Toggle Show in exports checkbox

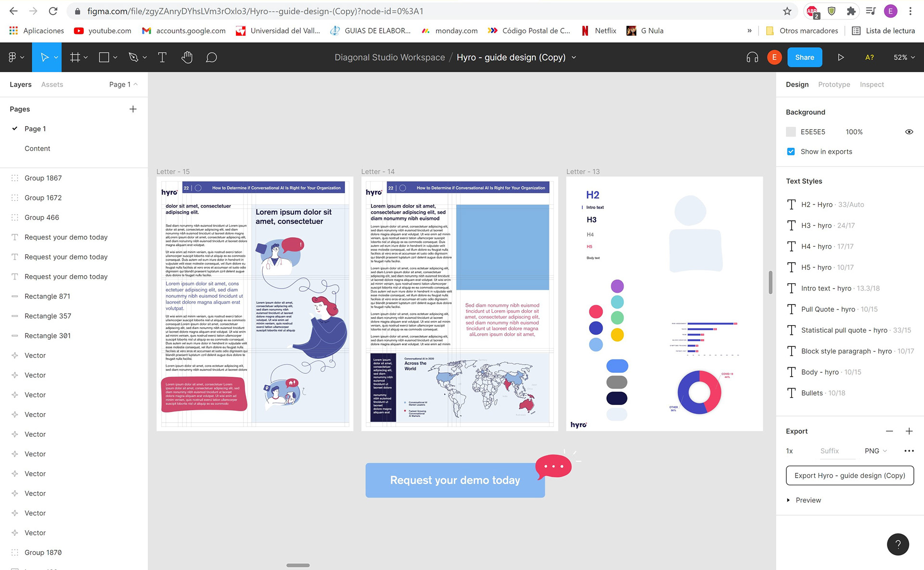pos(791,152)
